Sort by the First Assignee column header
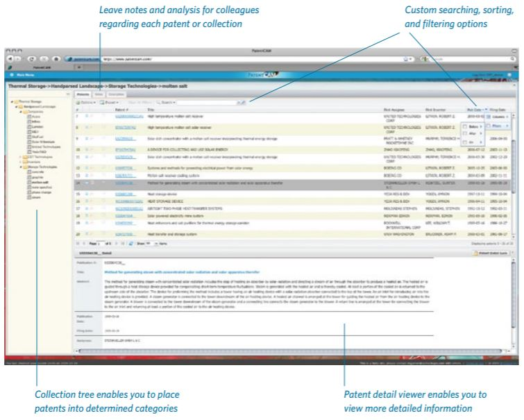 pyautogui.click(x=394, y=110)
